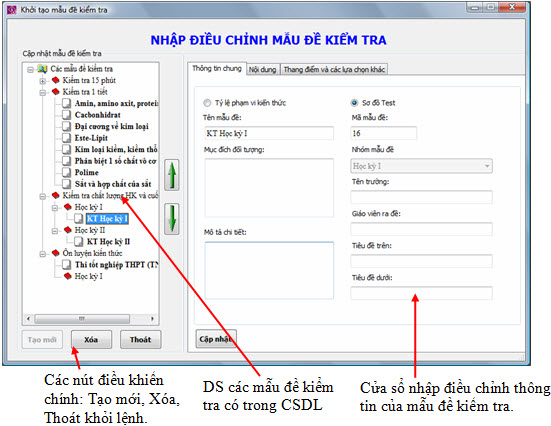Screen dimensions: 551x426
Task: Expand the Kiểm tra 15 phút tree node
Action: click(43, 81)
